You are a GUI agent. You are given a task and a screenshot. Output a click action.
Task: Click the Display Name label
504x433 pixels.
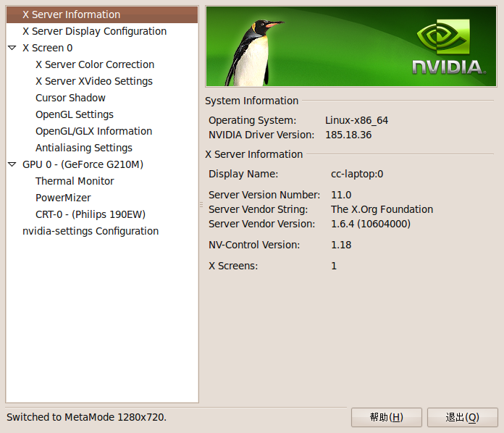[x=243, y=175]
